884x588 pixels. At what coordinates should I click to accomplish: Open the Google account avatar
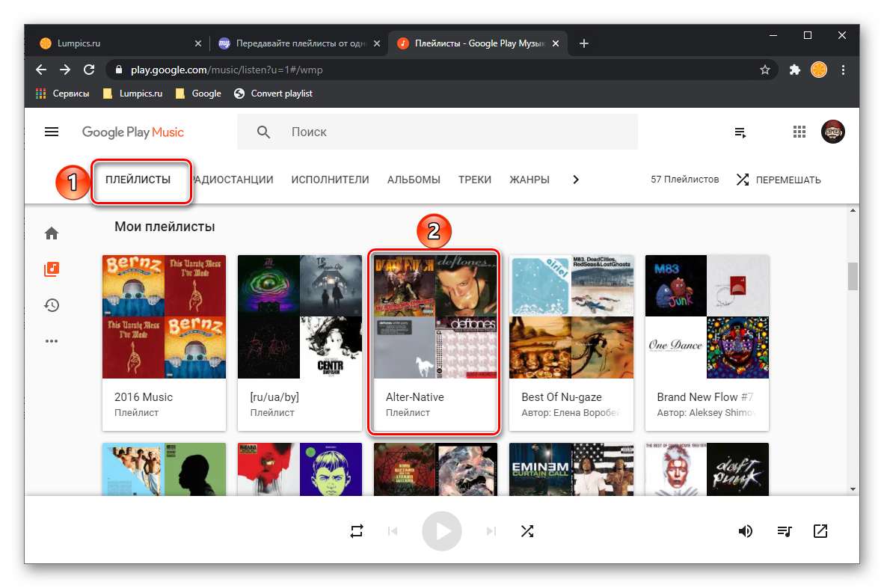pos(832,132)
